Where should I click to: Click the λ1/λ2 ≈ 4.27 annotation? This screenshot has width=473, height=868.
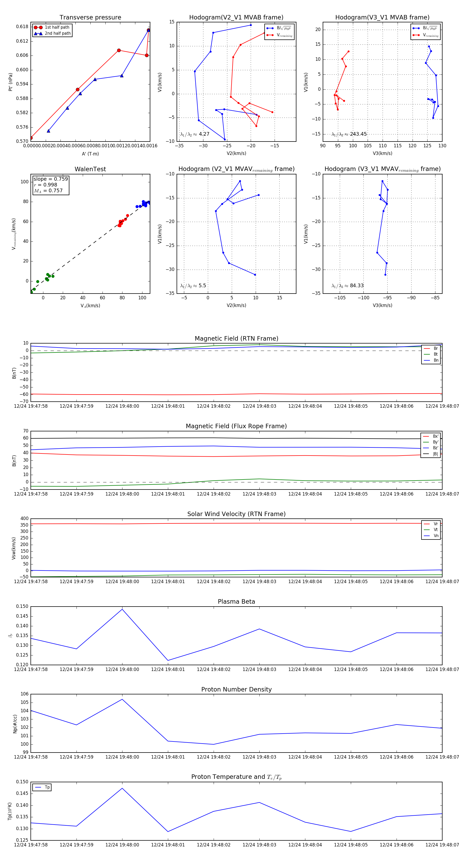194,134
